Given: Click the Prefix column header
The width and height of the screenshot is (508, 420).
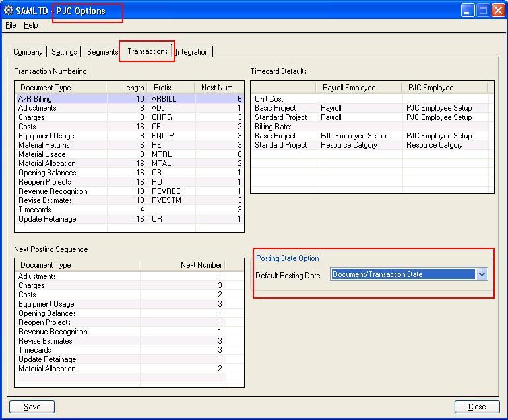Looking at the screenshot, I should pyautogui.click(x=172, y=88).
